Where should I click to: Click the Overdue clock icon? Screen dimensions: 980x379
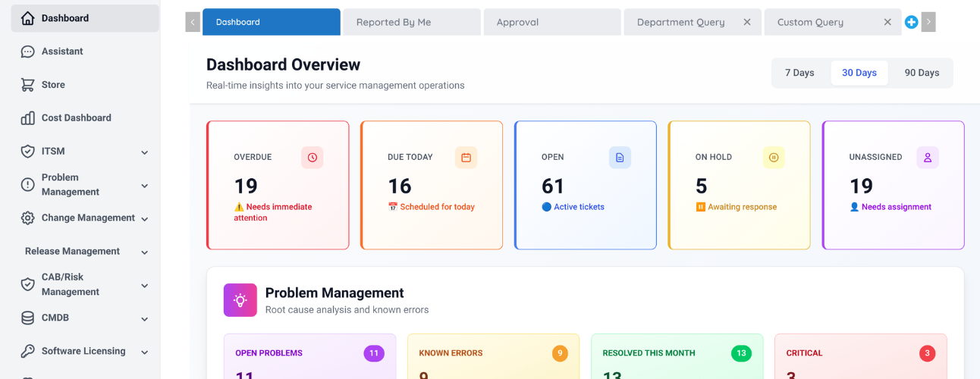pyautogui.click(x=313, y=158)
